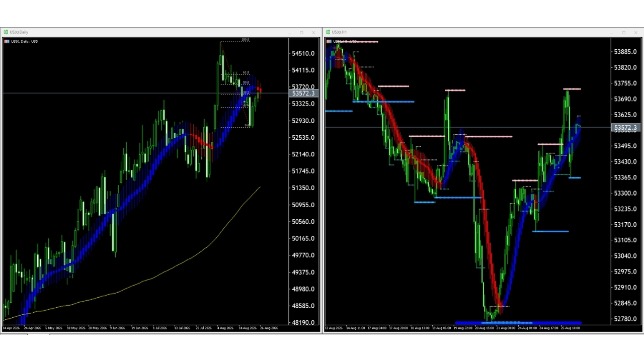Click the flag icon in the Daily chart

7,41
